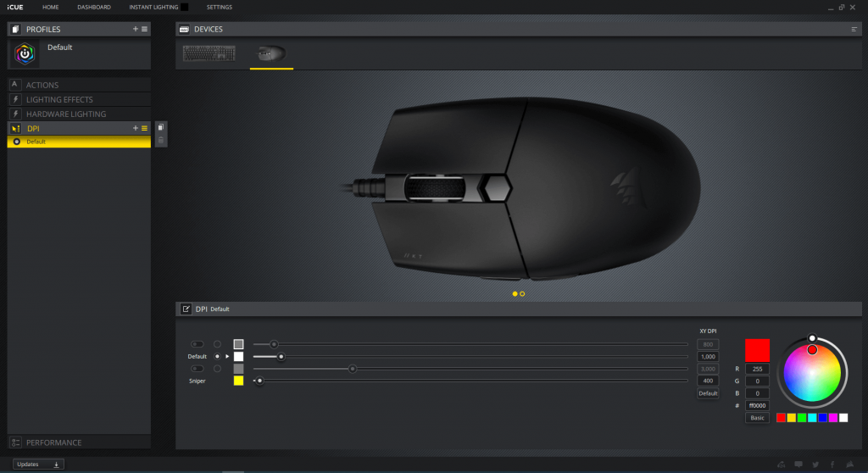Click the gray 3,000 DPI color swatch
Viewport: 868px width, 473px height.
click(238, 369)
